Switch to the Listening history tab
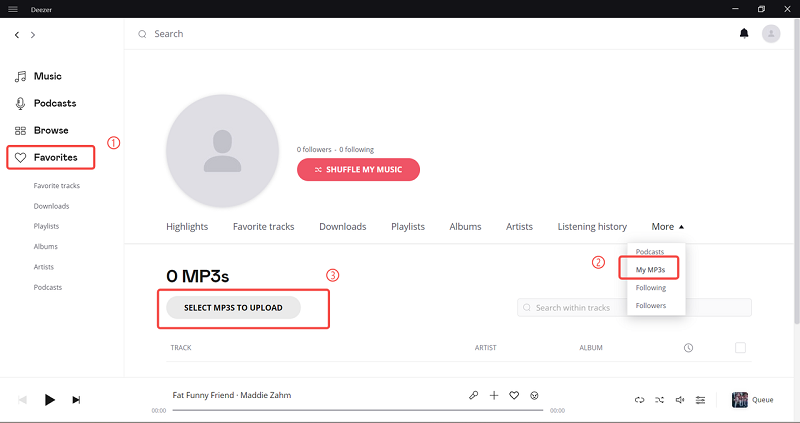The image size is (800, 423). click(592, 227)
